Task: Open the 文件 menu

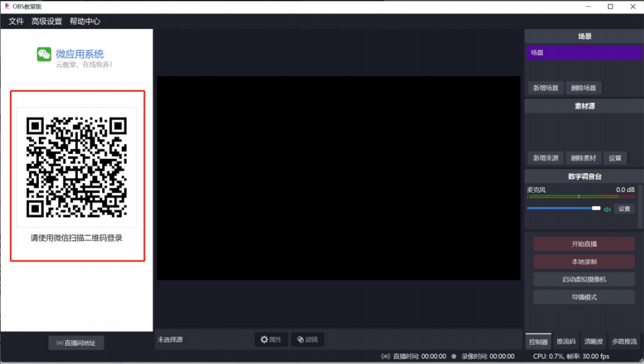Action: 14,21
